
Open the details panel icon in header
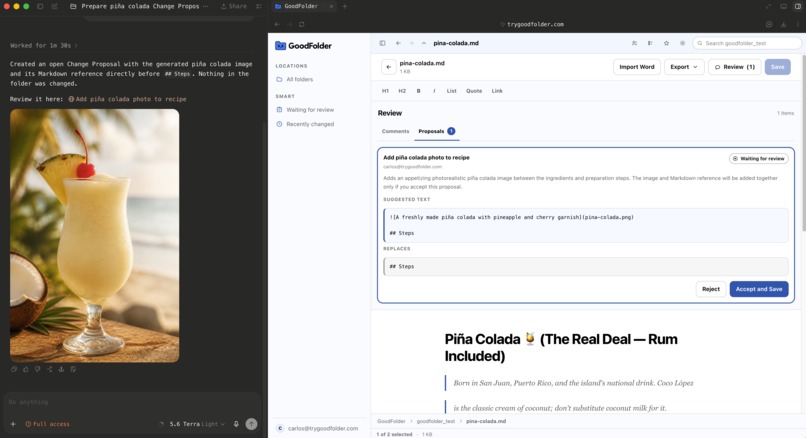pyautogui.click(x=650, y=43)
